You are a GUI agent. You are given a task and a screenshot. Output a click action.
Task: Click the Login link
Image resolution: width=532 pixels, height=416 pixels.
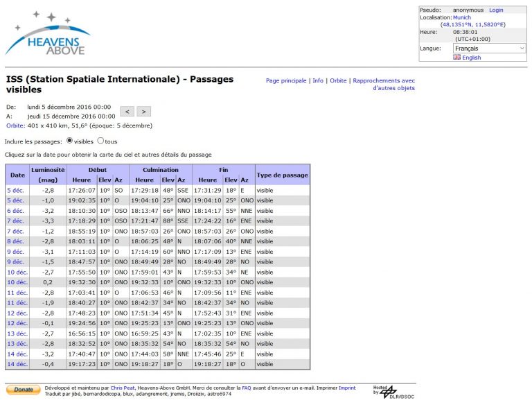tap(496, 10)
